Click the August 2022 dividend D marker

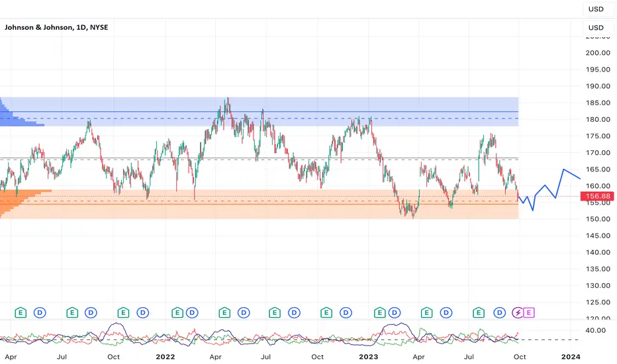tap(294, 313)
